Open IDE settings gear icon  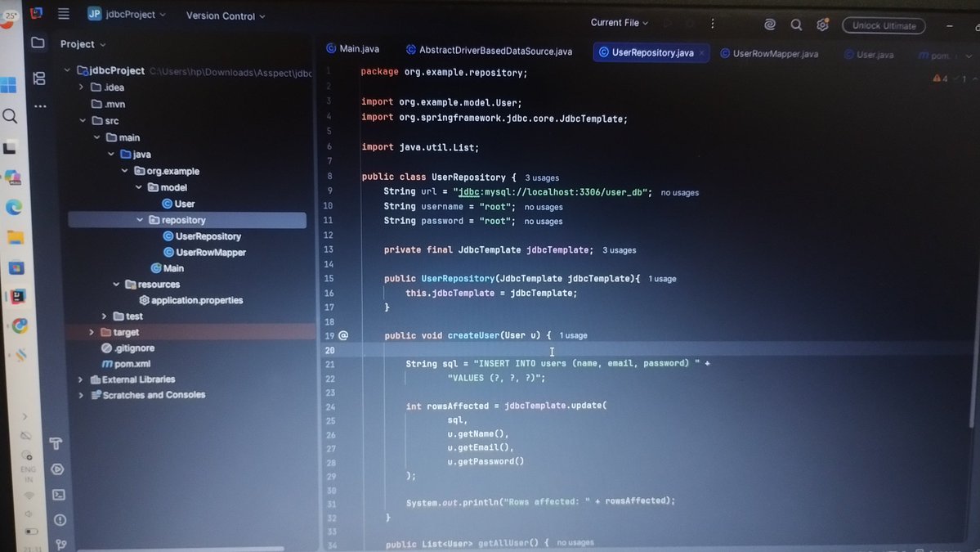[822, 25]
